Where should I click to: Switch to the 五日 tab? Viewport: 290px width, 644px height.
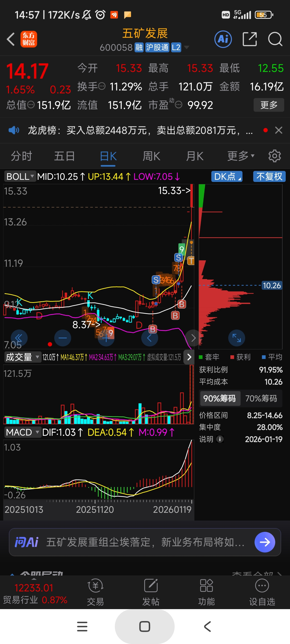pyautogui.click(x=64, y=156)
